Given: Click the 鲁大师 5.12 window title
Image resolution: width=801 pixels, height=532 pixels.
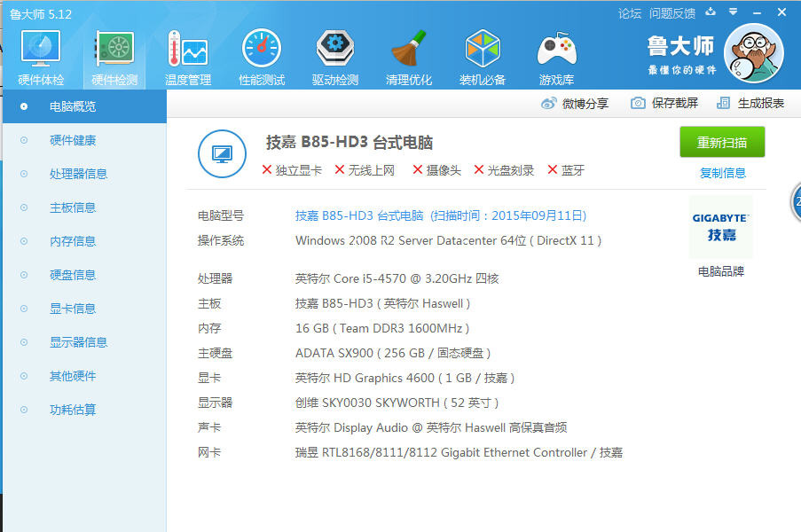Looking at the screenshot, I should (x=41, y=14).
